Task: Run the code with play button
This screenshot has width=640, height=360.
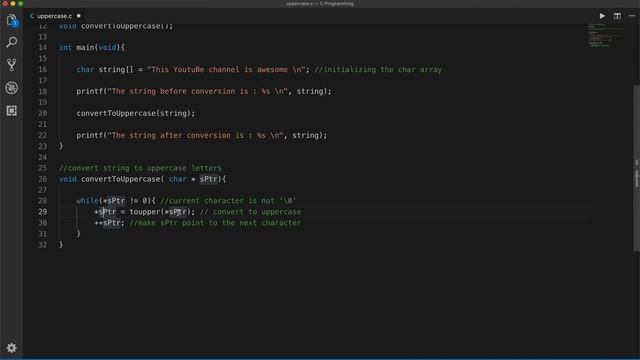Action: click(602, 16)
